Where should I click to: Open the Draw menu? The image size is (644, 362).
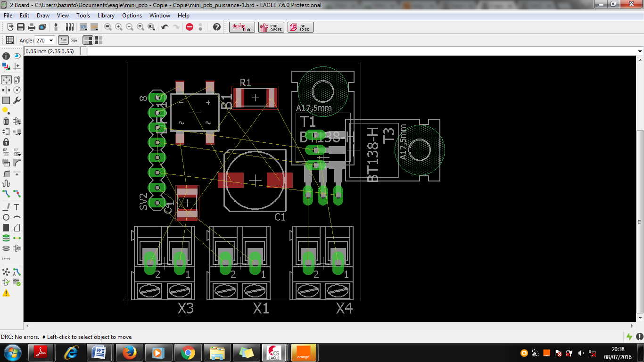(x=43, y=16)
